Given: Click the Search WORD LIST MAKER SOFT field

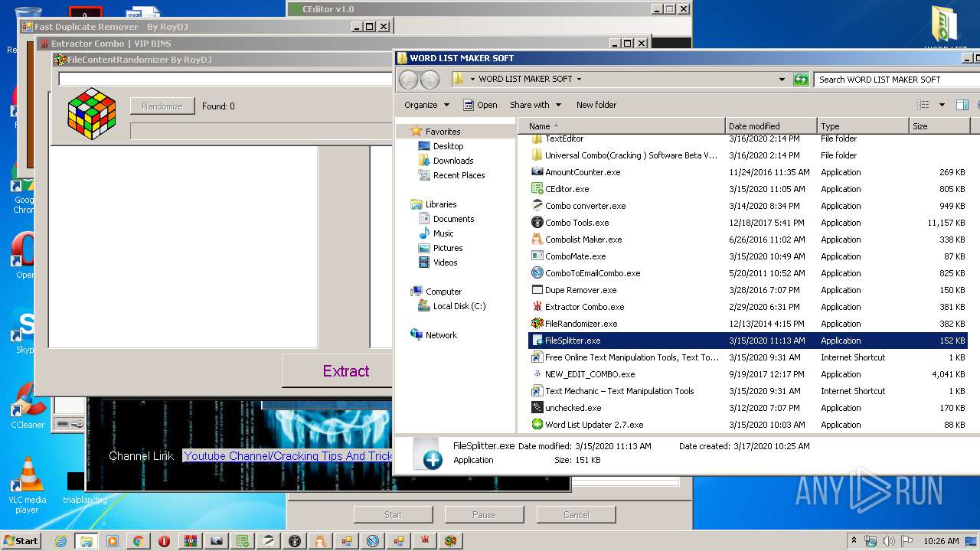Looking at the screenshot, I should [896, 80].
